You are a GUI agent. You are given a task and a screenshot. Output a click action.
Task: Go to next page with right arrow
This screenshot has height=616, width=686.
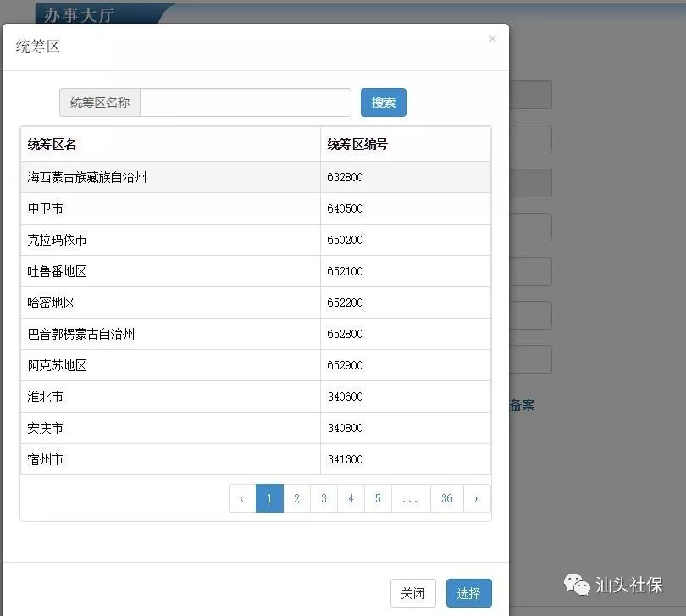click(477, 498)
